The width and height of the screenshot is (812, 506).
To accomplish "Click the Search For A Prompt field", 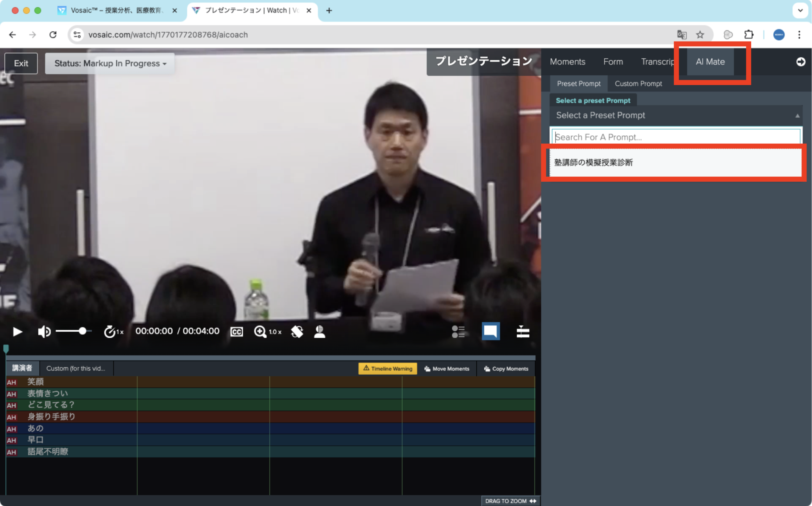I will 676,137.
